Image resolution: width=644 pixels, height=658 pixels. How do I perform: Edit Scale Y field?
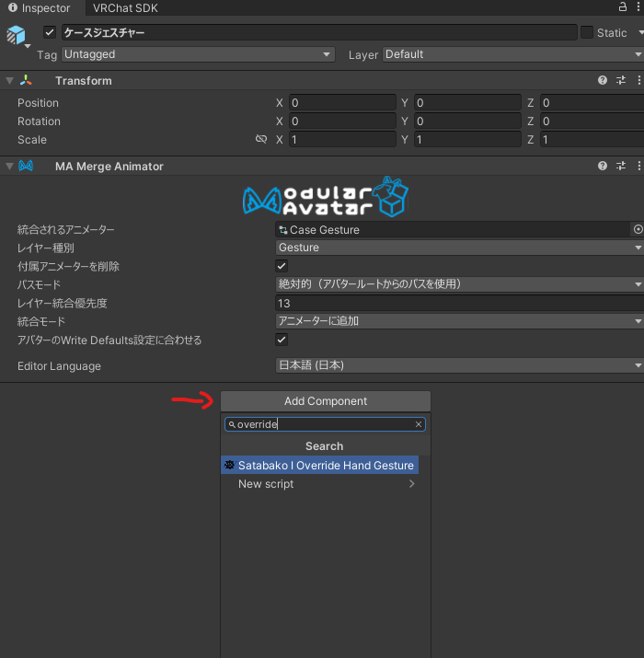pos(467,140)
